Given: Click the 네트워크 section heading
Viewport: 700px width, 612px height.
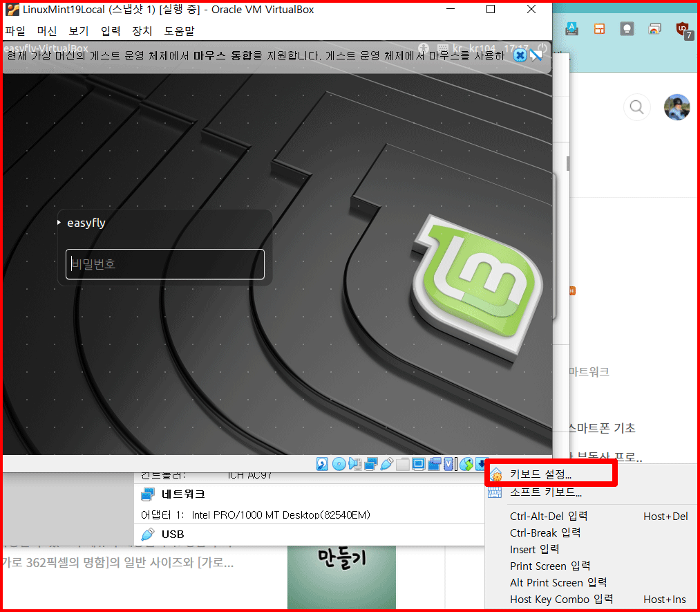Looking at the screenshot, I should tap(183, 494).
